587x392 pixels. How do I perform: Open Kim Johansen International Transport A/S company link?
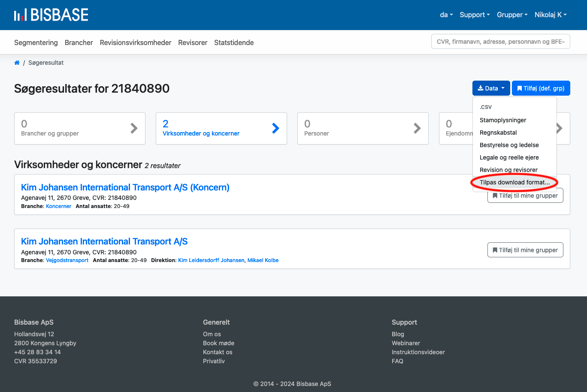tap(104, 241)
